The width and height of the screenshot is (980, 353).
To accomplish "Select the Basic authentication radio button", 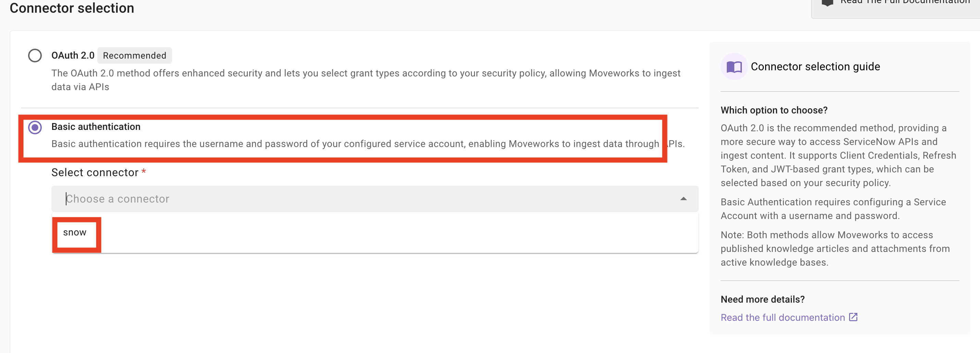I will 35,127.
